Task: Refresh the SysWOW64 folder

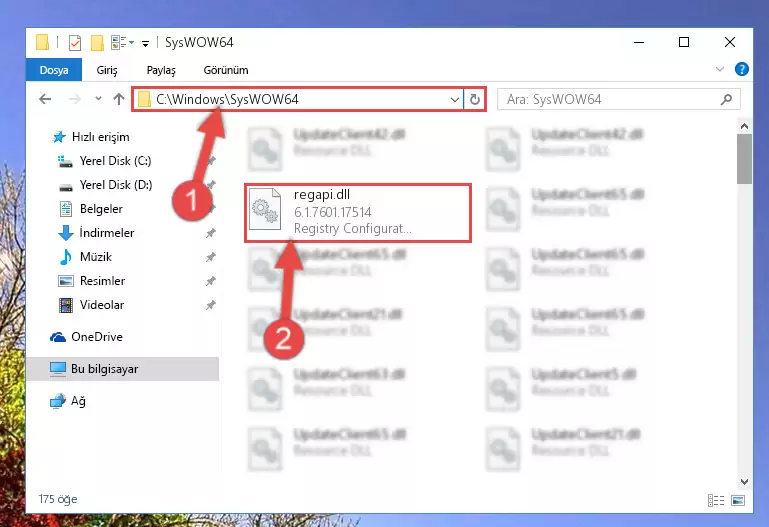Action: click(x=475, y=100)
